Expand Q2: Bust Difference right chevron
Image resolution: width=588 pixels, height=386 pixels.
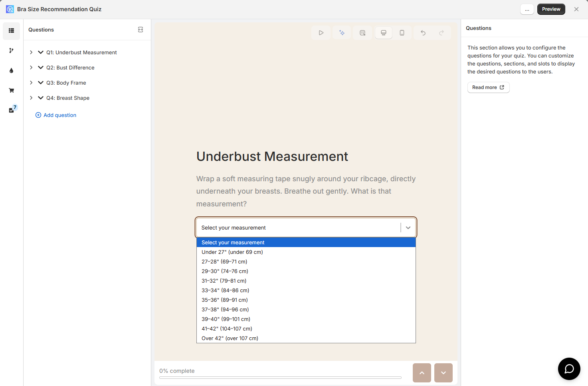tap(31, 67)
